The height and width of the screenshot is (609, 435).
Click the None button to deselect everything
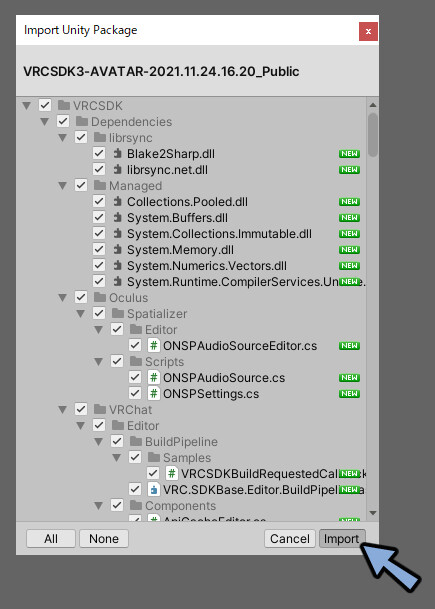pos(104,538)
